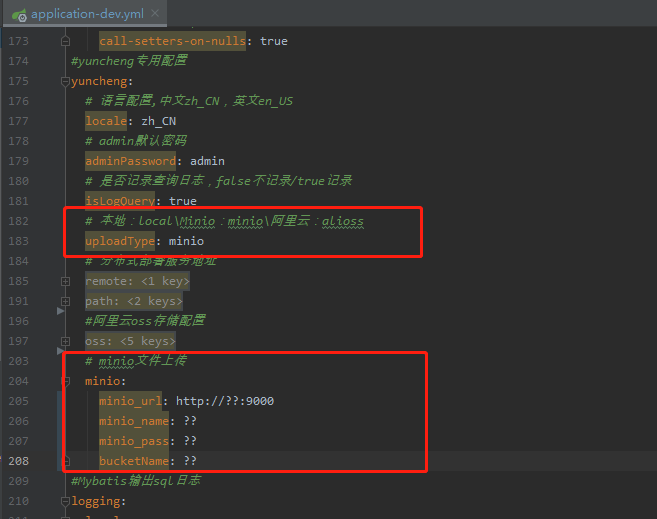Place cursor on uploadType value minio

pyautogui.click(x=186, y=241)
